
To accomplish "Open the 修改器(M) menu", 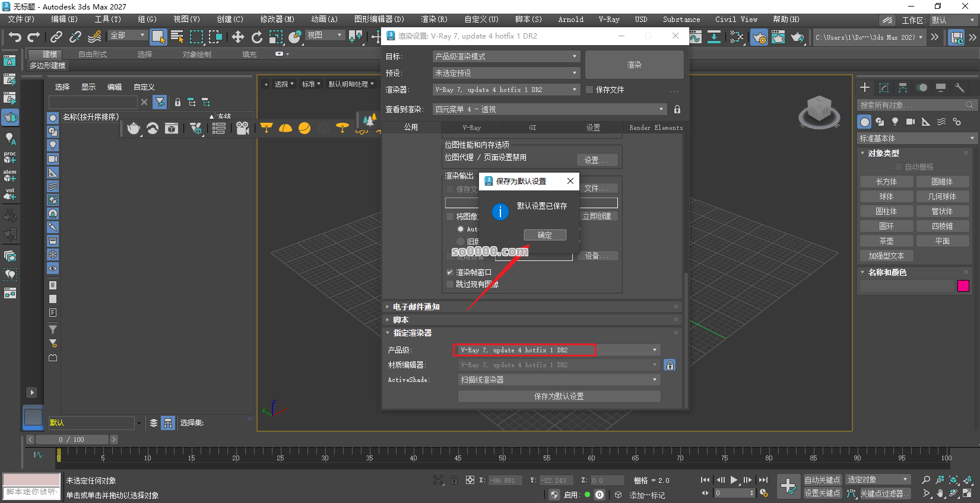I will click(x=277, y=20).
